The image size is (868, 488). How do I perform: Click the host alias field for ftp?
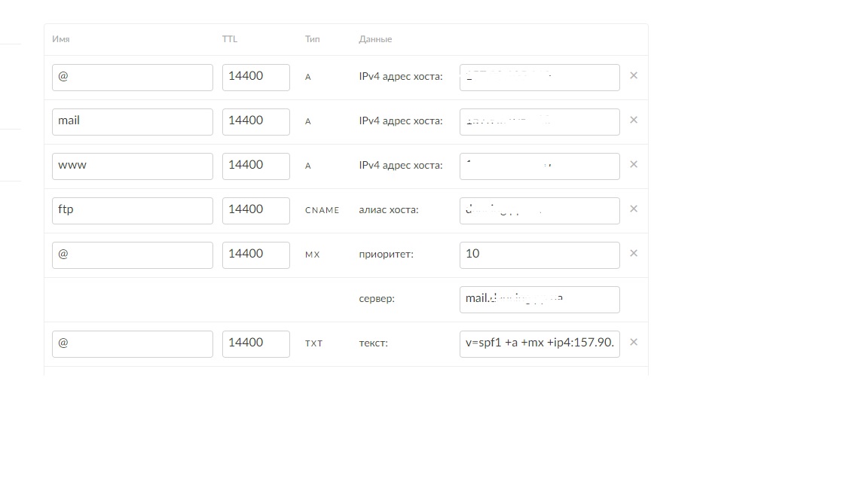pyautogui.click(x=539, y=210)
